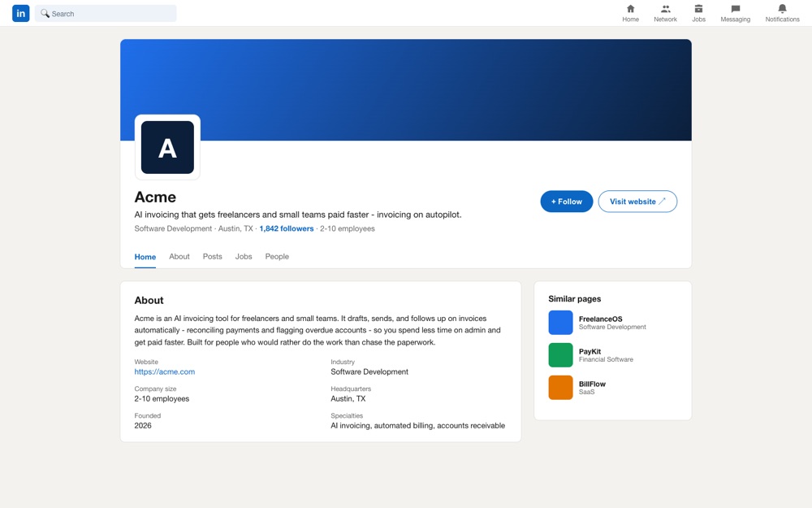The height and width of the screenshot is (508, 812).
Task: Switch to the About tab
Action: (179, 257)
